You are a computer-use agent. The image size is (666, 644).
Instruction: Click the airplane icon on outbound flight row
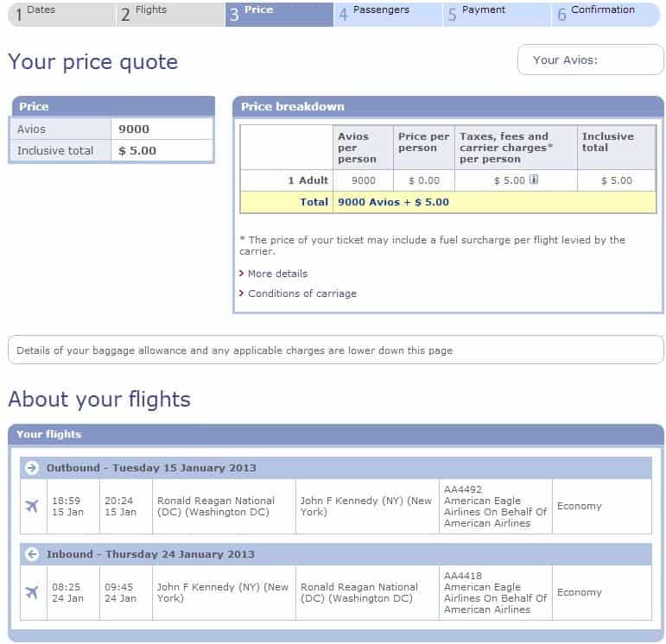32,506
